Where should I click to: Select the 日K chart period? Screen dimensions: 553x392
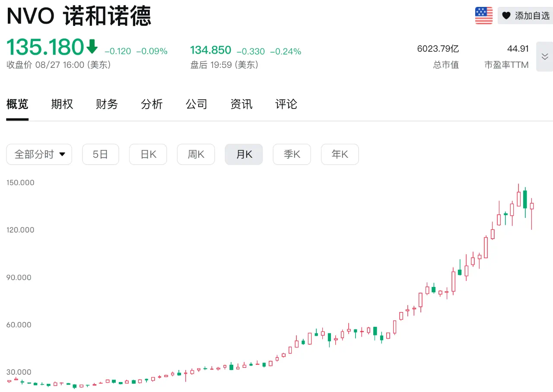148,154
